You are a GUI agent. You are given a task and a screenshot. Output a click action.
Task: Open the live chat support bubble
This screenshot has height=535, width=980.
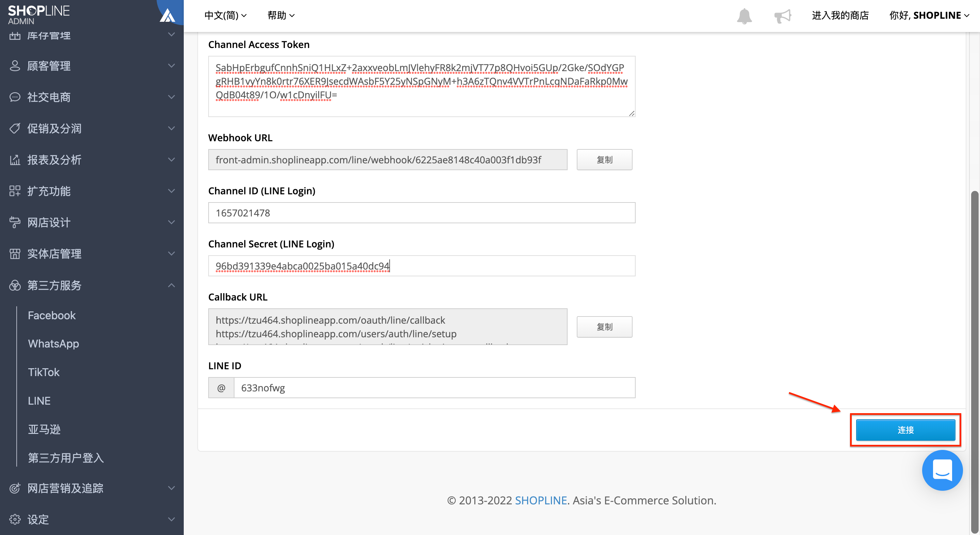click(x=942, y=470)
